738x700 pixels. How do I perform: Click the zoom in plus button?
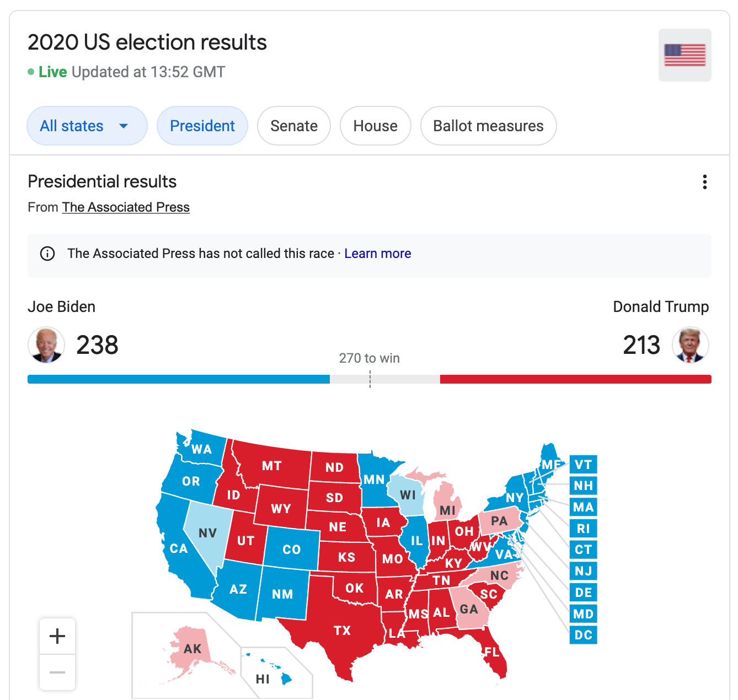tap(57, 636)
